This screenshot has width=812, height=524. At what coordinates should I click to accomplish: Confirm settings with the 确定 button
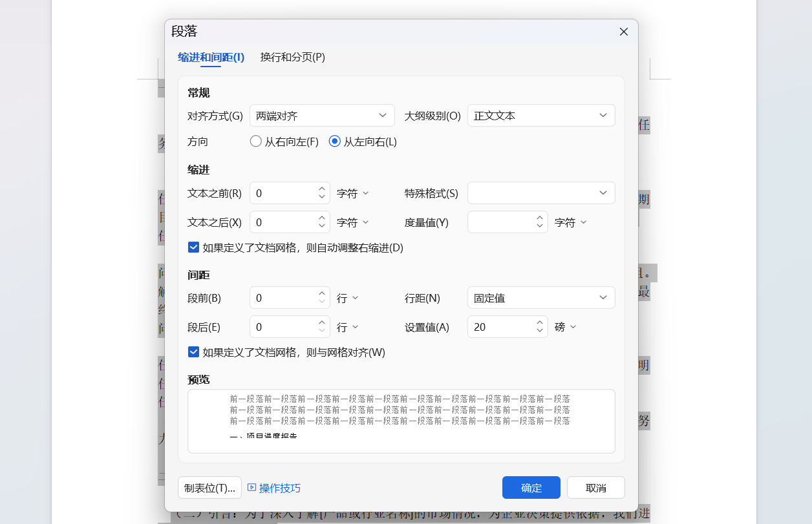[x=531, y=487]
